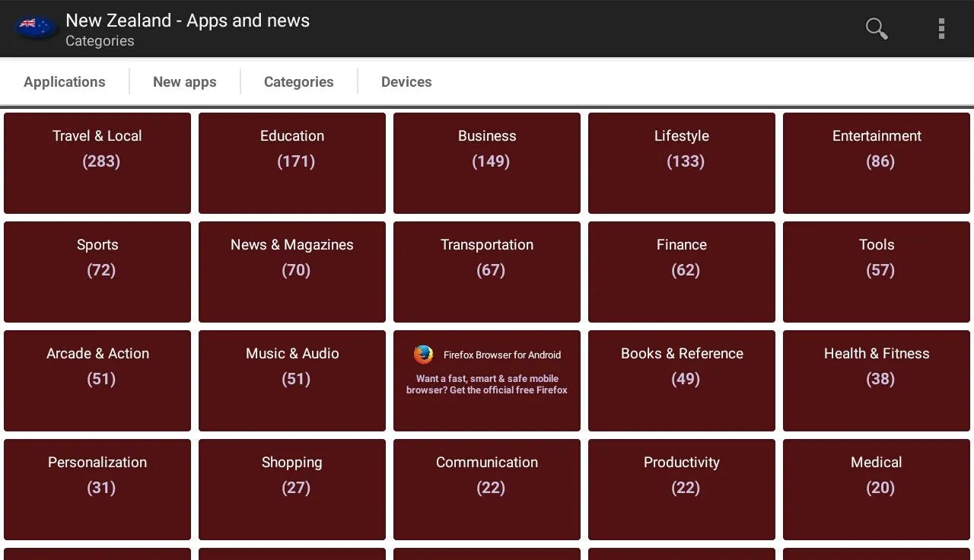
Task: Switch to the New apps tab
Action: coord(185,81)
